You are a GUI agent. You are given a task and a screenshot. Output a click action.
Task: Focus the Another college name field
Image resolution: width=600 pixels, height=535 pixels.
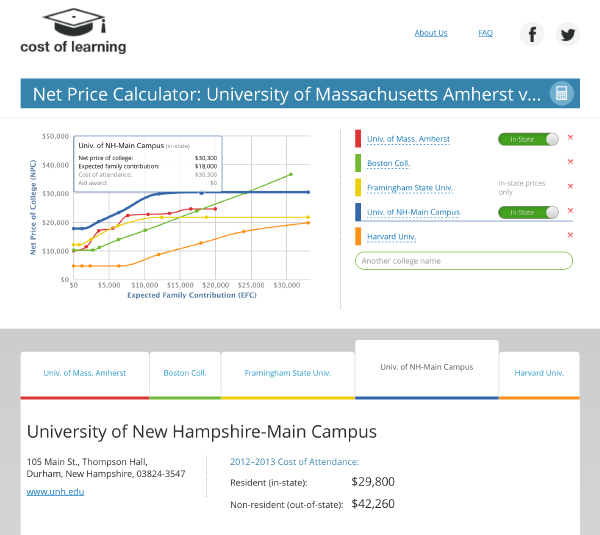[x=464, y=261]
